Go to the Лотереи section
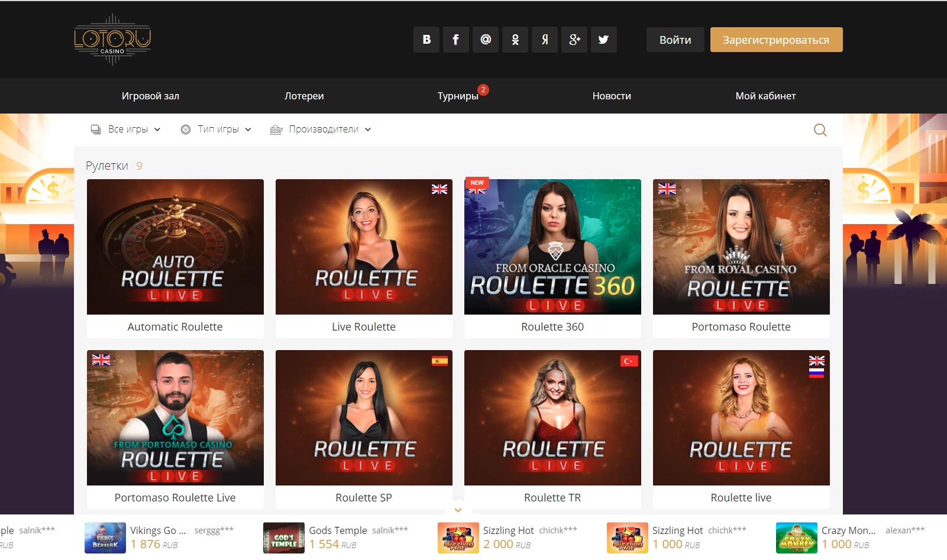This screenshot has height=560, width=947. pos(304,96)
